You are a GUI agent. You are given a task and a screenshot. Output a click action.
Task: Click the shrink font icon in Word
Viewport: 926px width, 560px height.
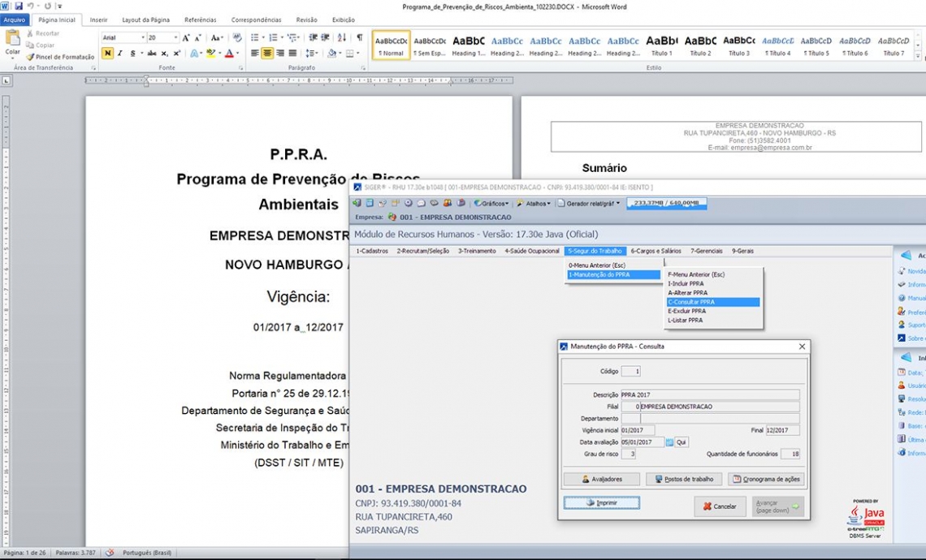point(198,38)
